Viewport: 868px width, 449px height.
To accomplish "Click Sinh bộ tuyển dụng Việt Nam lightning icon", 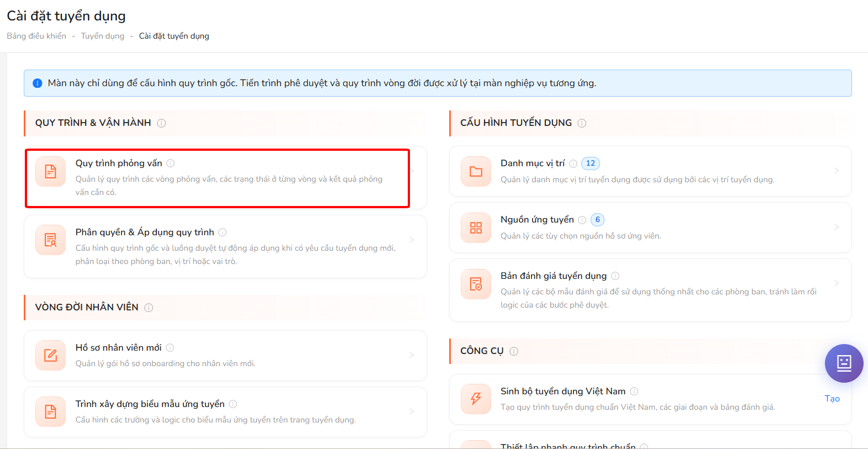I will tap(476, 399).
